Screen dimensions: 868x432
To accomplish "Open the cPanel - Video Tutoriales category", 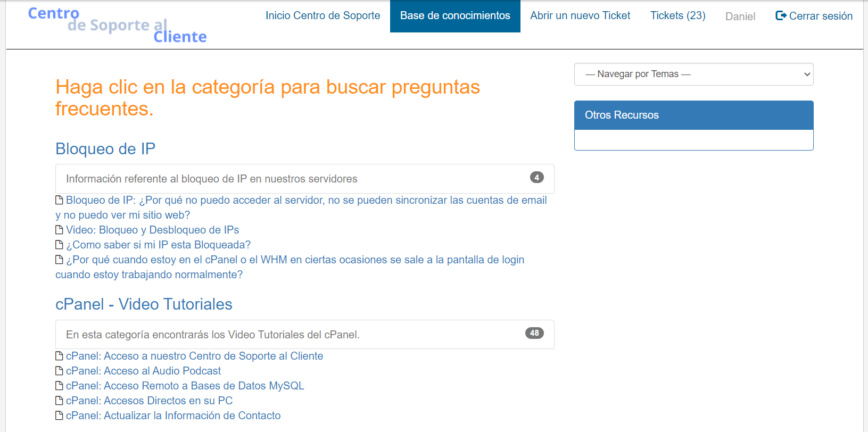I will 144,304.
